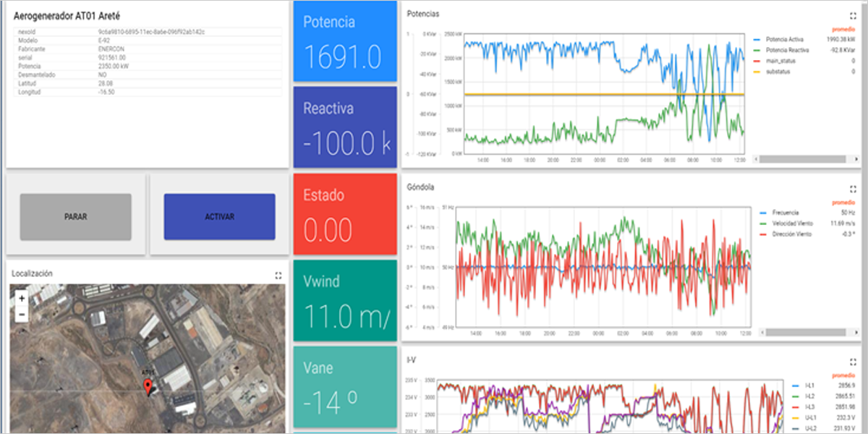868x434 pixels.
Task: Select the Vwind 11.0 m/s card
Action: click(x=345, y=300)
